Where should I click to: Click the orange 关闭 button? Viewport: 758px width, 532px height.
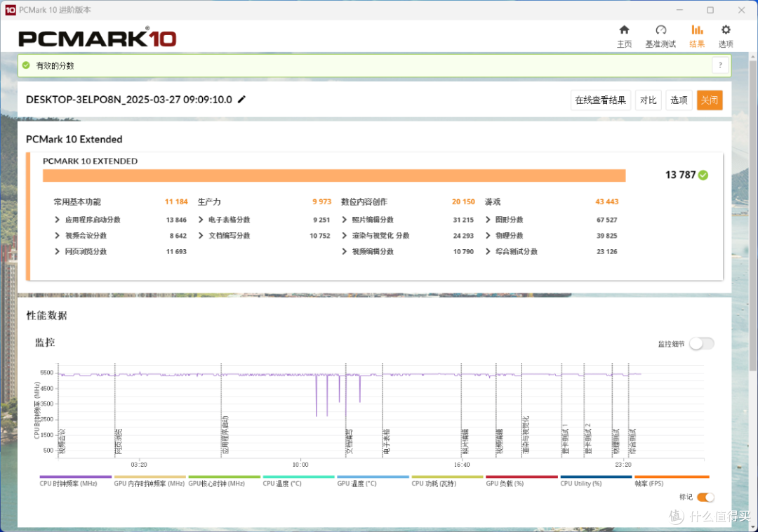[x=710, y=100]
